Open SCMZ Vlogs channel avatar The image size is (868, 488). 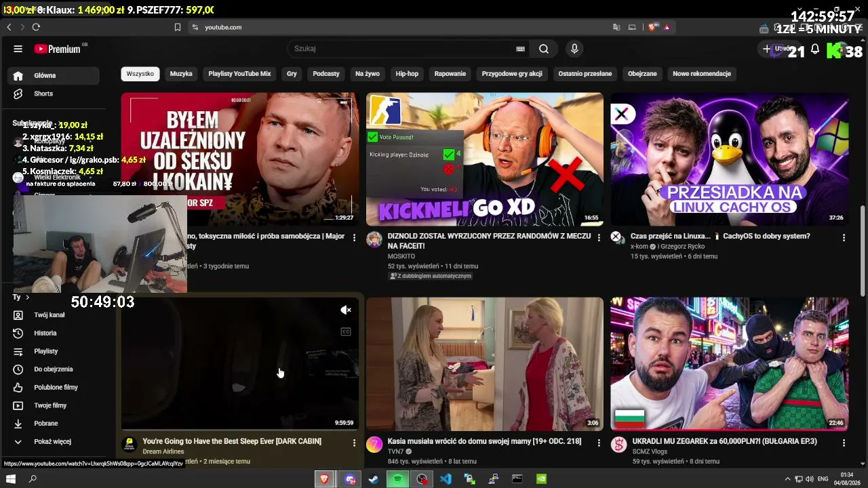click(618, 445)
